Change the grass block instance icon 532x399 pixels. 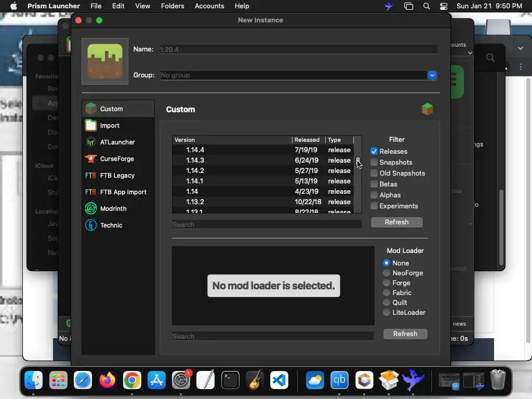(105, 61)
